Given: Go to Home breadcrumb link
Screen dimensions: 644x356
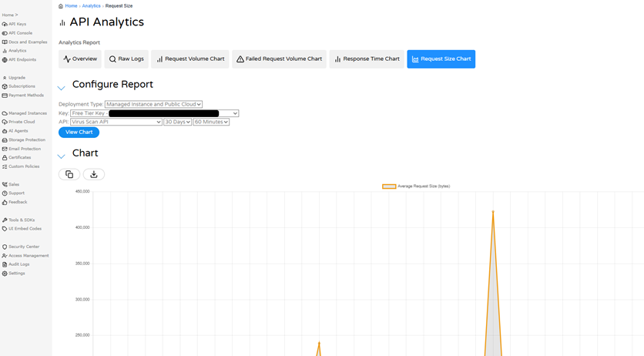Looking at the screenshot, I should pos(71,6).
